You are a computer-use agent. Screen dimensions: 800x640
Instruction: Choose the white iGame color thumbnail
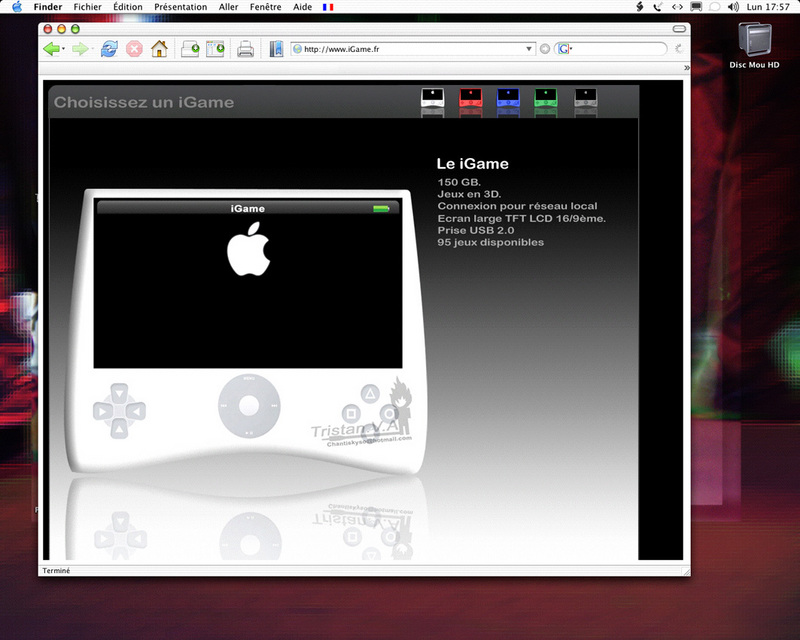tap(433, 97)
